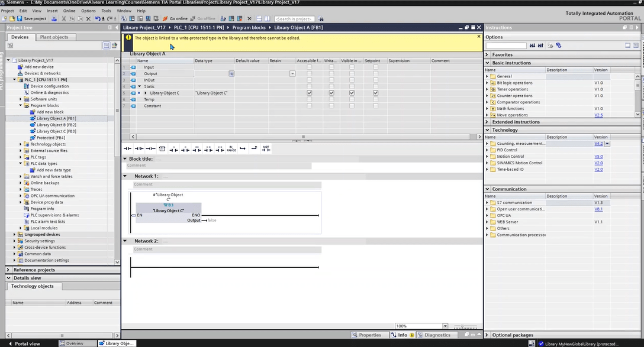Image resolution: width=644 pixels, height=347 pixels.
Task: Insert a normally open contact
Action: (127, 148)
